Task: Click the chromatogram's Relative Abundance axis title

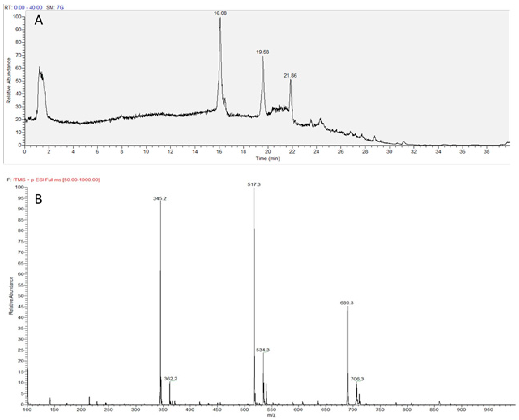Action: coord(9,81)
